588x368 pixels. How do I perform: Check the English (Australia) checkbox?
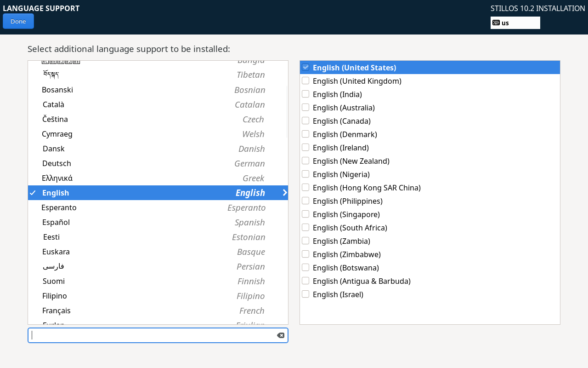305,107
